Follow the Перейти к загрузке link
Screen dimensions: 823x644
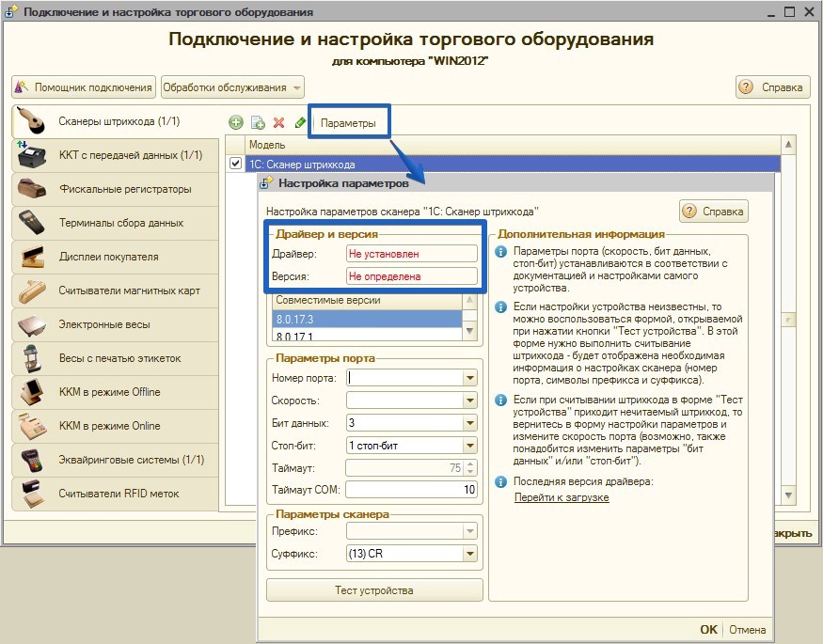(x=562, y=497)
